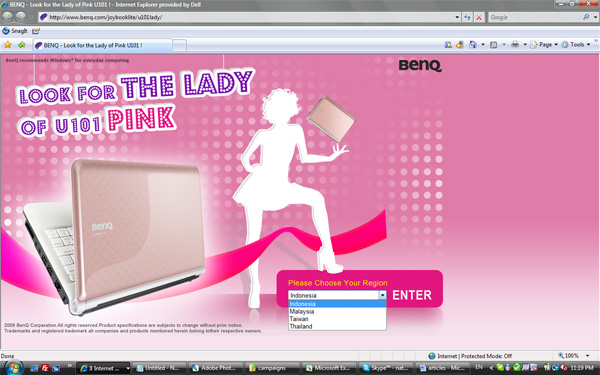
Task: Click the browser Forward button
Action: 21,17
